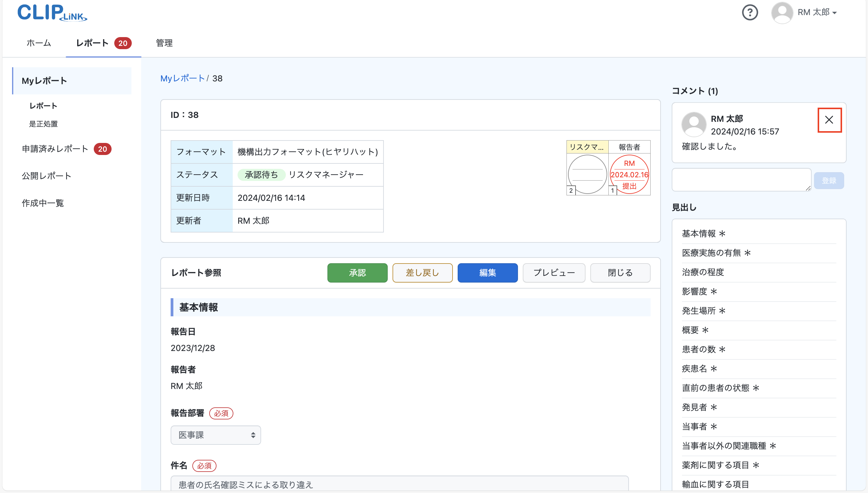This screenshot has width=868, height=493.
Task: Click the comment input field
Action: (741, 180)
